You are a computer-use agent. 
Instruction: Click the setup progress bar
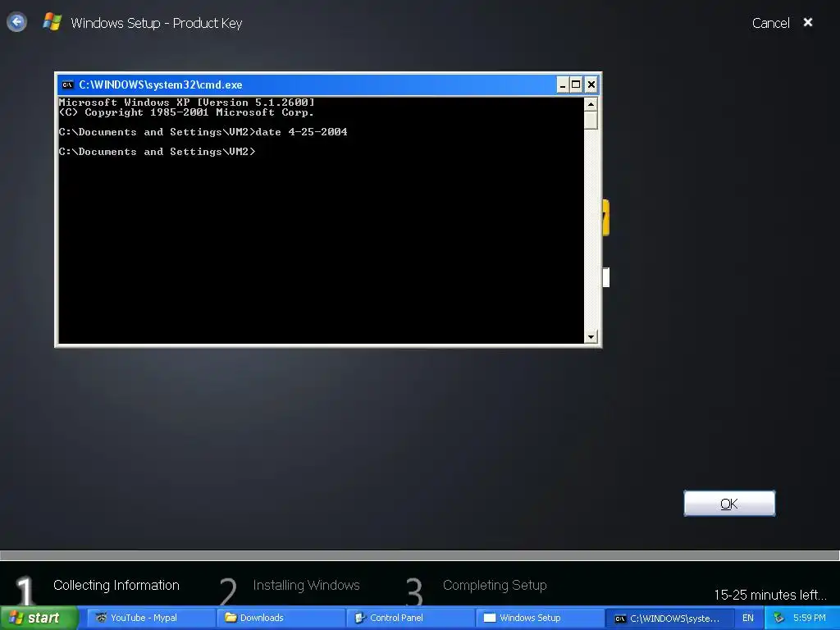[420, 555]
